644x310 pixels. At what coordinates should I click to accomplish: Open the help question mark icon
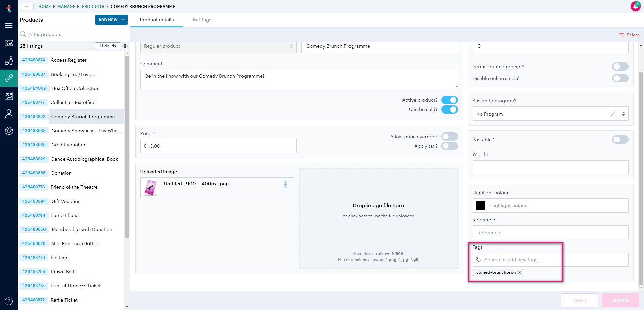[9, 301]
